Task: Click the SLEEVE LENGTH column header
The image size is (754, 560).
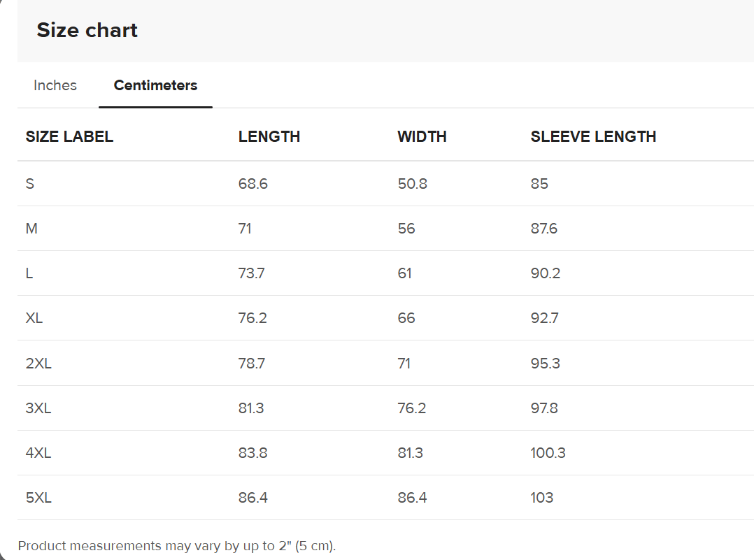Action: pyautogui.click(x=593, y=137)
